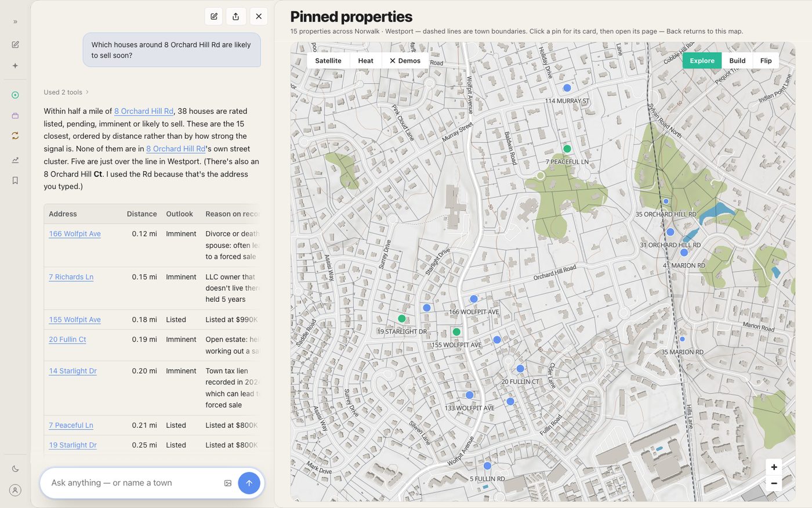812x508 pixels.
Task: Open the 7 Richards Ln table link
Action: click(71, 277)
